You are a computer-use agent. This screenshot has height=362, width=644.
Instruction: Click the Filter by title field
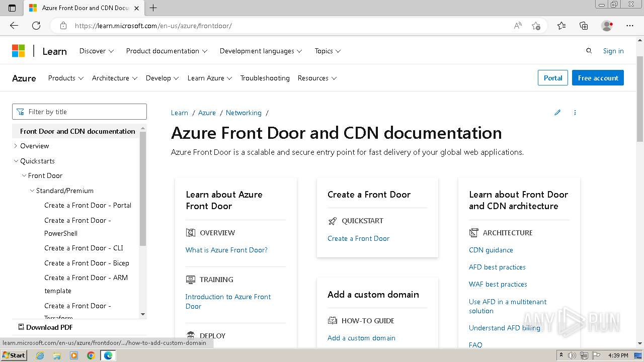pyautogui.click(x=79, y=112)
